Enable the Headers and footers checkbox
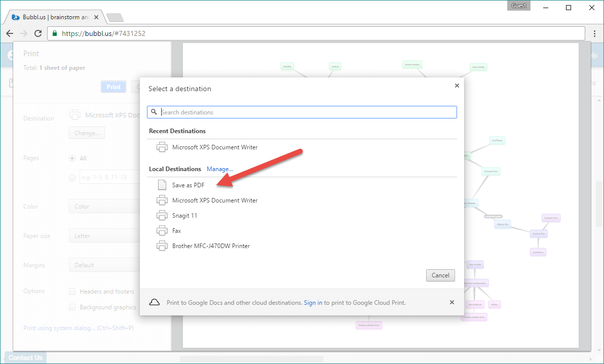This screenshot has height=364, width=604. [72, 292]
